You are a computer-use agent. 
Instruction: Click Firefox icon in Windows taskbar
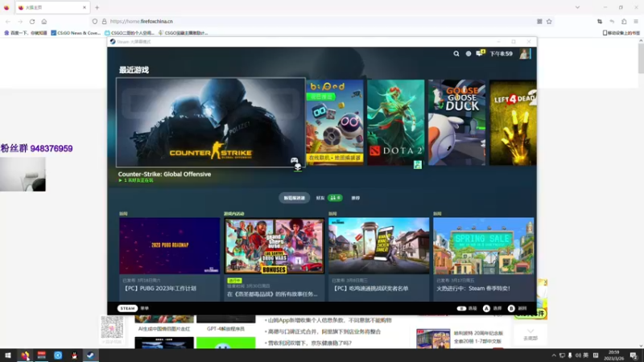(25, 356)
